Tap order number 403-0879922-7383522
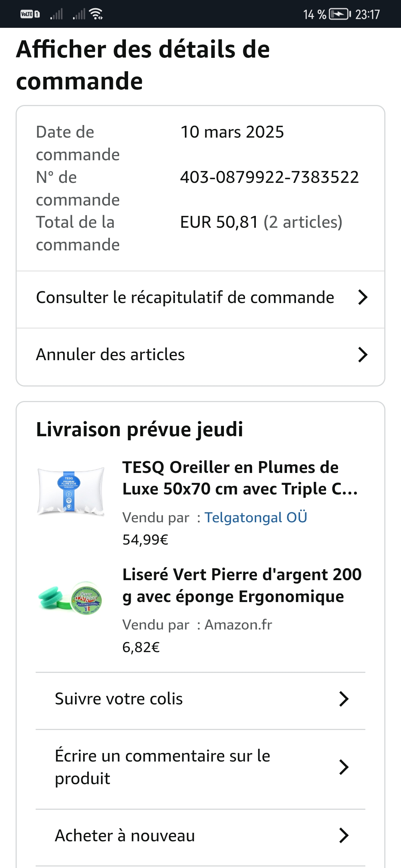The width and height of the screenshot is (401, 868). [269, 177]
